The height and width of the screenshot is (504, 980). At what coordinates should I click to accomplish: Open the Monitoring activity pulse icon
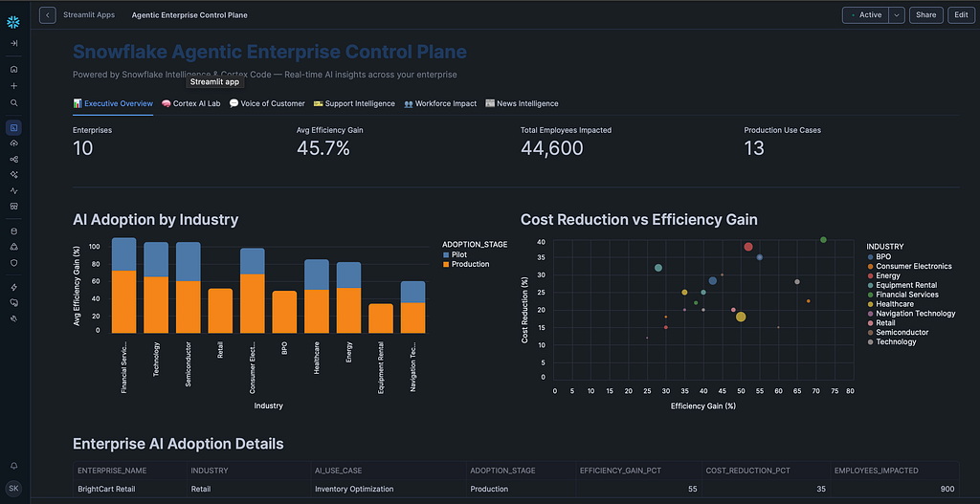pyautogui.click(x=13, y=190)
